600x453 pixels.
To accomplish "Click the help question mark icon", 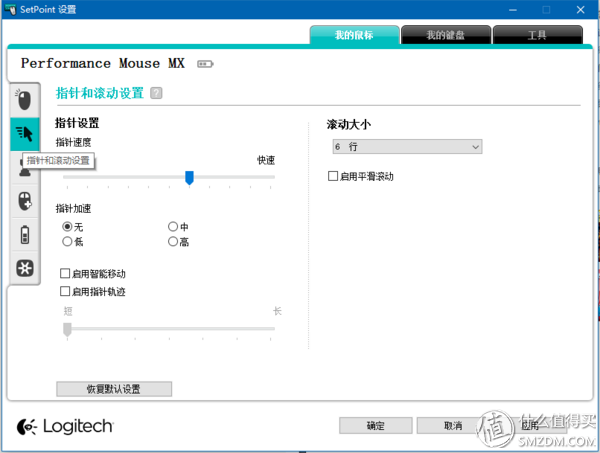I will (156, 93).
